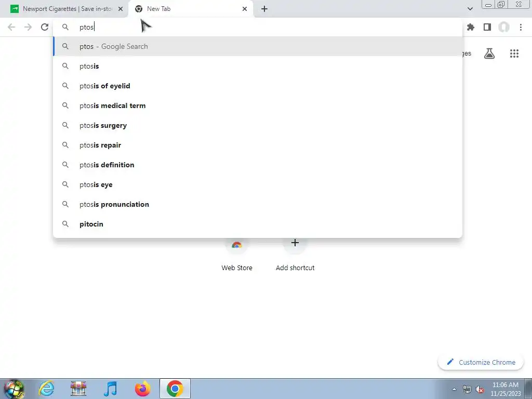Screen dimensions: 532x399
Task: Open the profile avatar menu
Action: click(504, 27)
